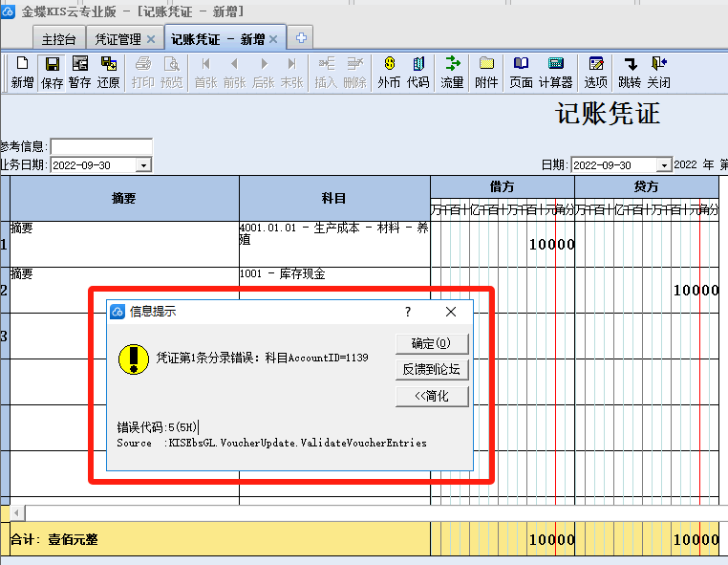Click error text 错误代码:5(5H)
The width and height of the screenshot is (728, 565).
[157, 427]
